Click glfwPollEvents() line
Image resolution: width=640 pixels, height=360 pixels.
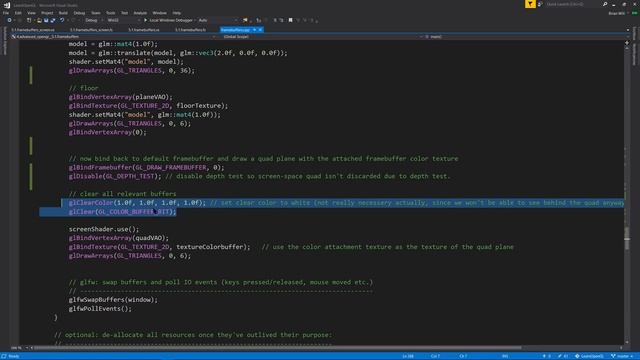[x=100, y=309]
